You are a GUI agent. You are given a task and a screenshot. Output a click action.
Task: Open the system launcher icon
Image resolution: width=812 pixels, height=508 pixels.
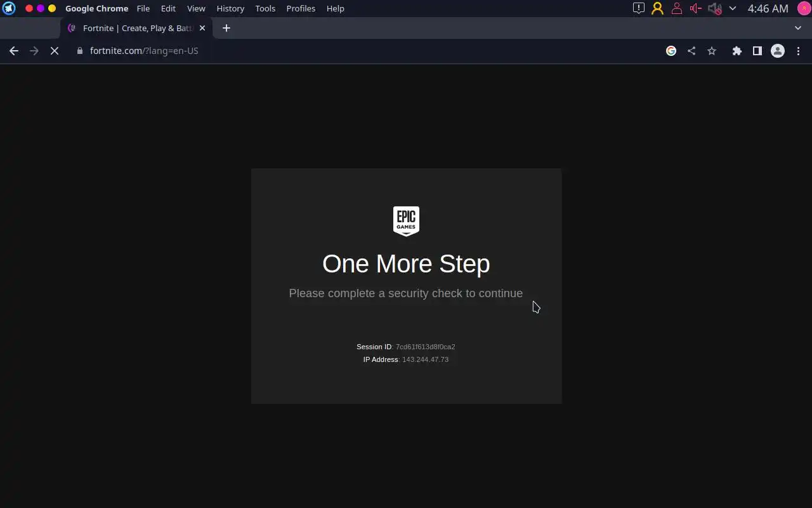tap(9, 8)
